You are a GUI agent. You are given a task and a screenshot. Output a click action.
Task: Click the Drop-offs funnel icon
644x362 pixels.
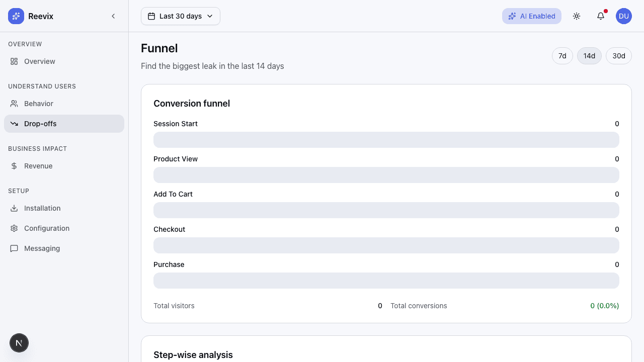(14, 124)
